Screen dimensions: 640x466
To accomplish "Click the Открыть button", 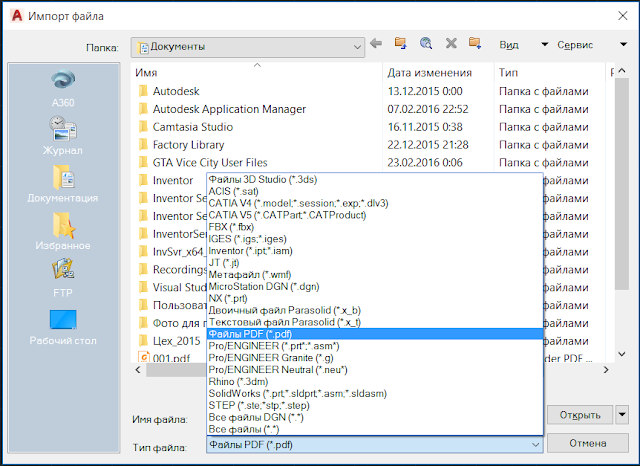I will point(580,415).
